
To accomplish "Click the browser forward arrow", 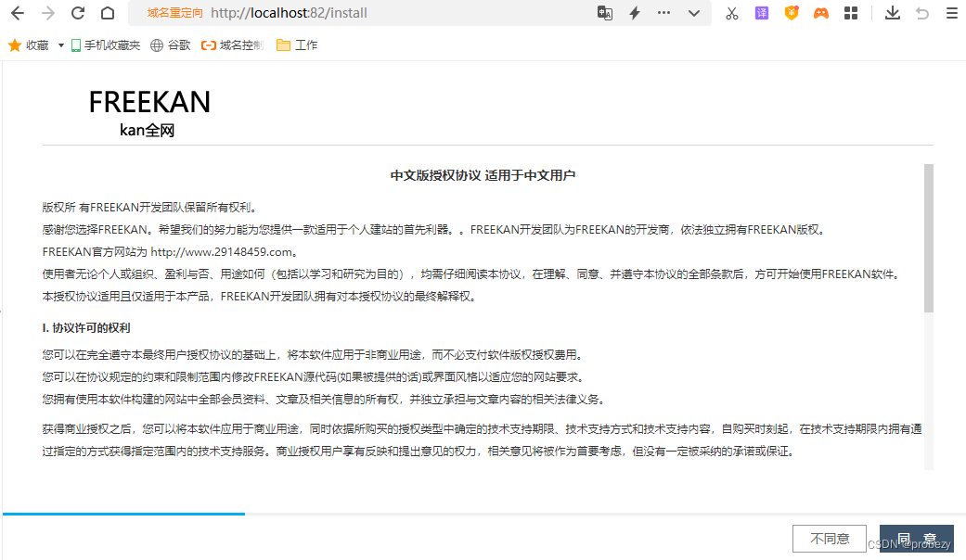I will pyautogui.click(x=48, y=13).
